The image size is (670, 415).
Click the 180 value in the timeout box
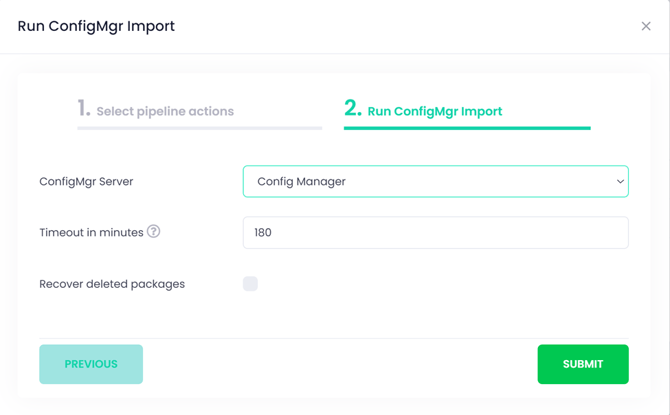[263, 233]
